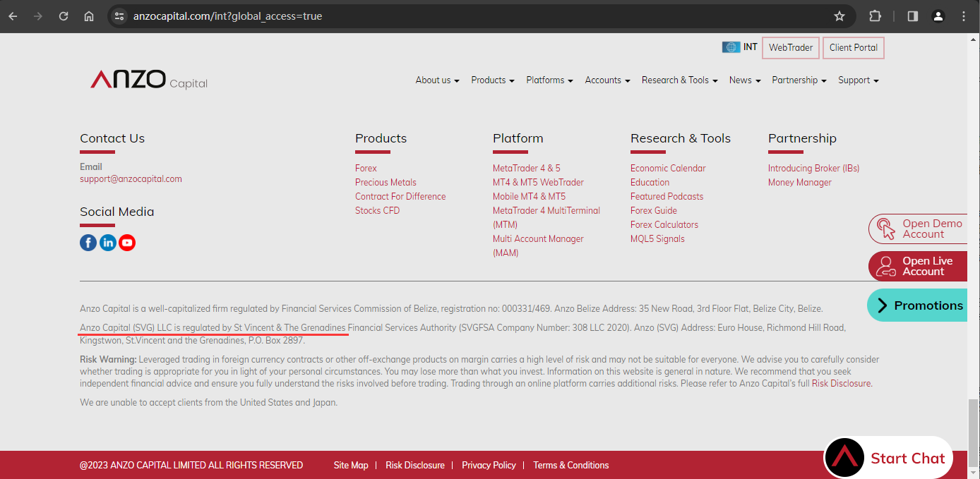Toggle the browser side panel icon

click(x=913, y=16)
